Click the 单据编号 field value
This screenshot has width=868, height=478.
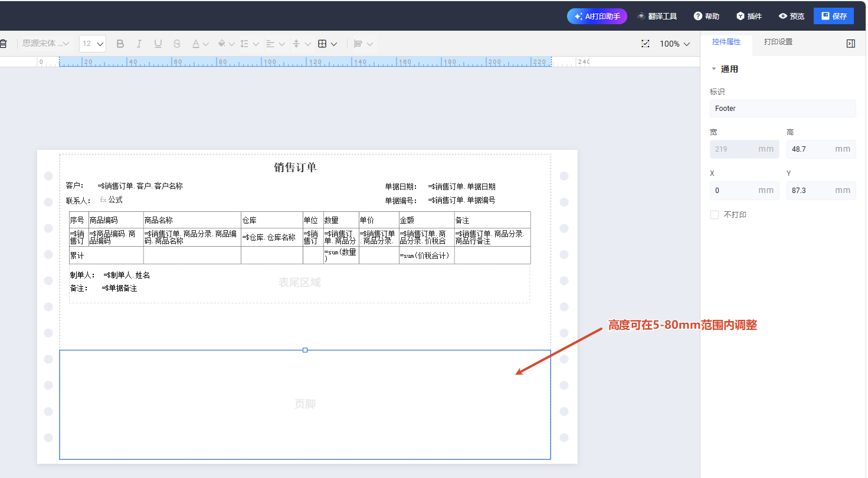tap(462, 201)
